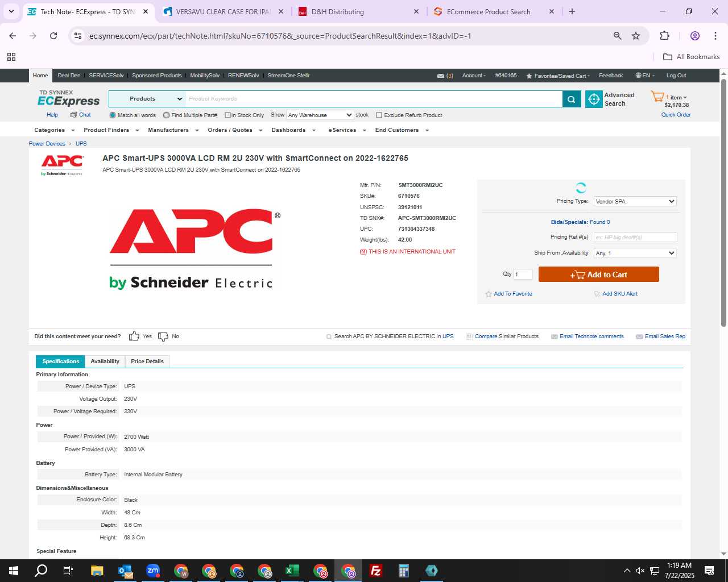Open the shopping cart icon
Image resolution: width=728 pixels, height=582 pixels.
[x=657, y=97]
